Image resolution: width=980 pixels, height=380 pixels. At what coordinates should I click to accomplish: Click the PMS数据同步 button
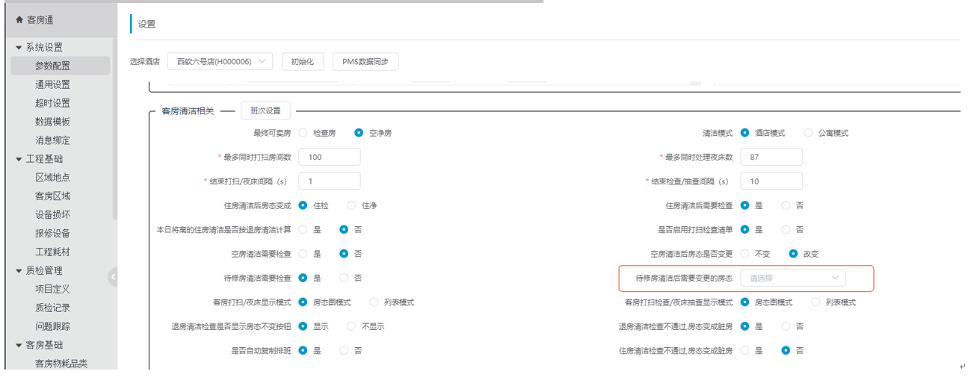click(x=366, y=61)
